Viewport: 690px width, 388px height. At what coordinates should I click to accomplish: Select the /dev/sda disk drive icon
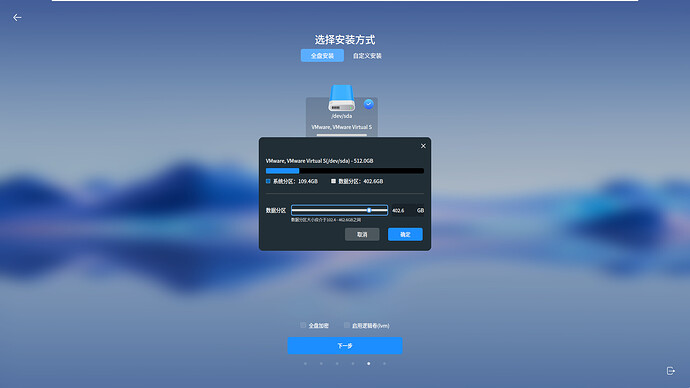[341, 98]
